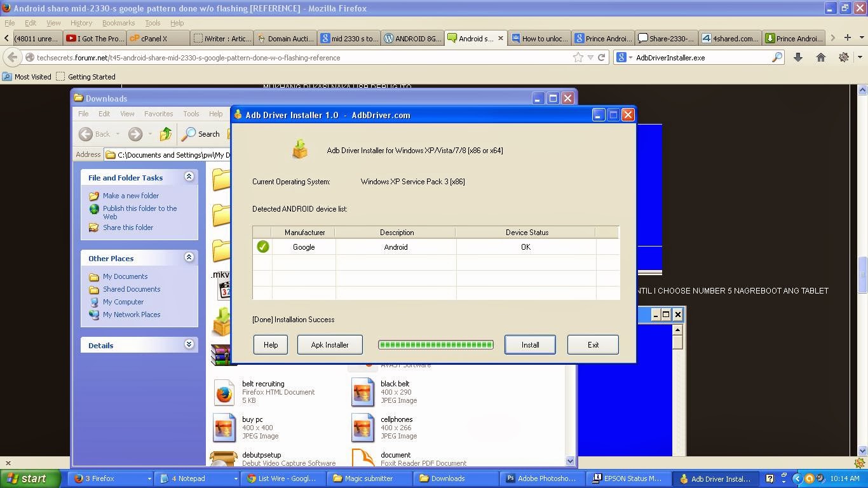Expand the Details section

189,344
